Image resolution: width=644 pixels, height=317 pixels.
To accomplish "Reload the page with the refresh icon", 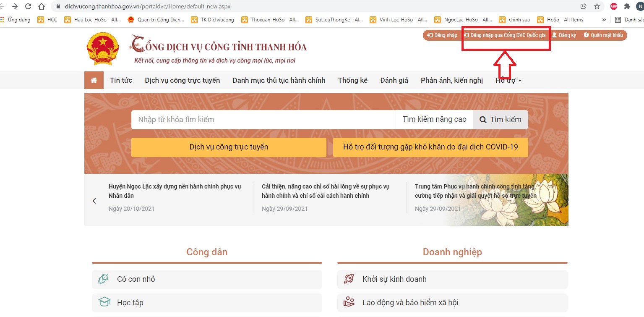I will 28,7.
